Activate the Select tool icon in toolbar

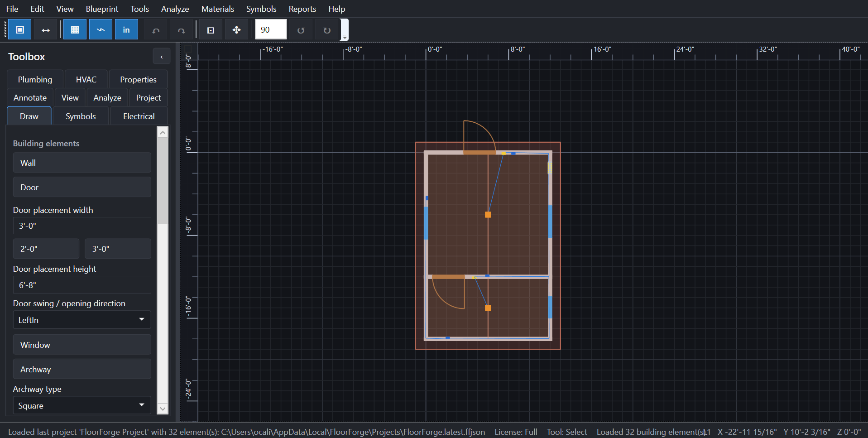click(x=20, y=30)
